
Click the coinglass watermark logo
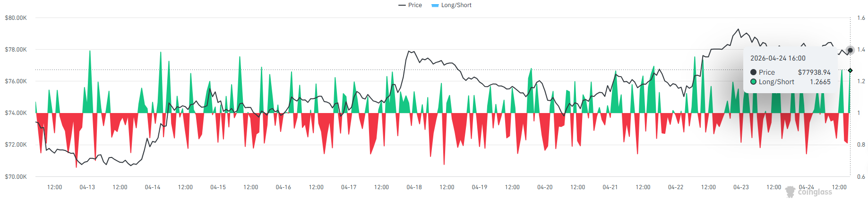pos(808,192)
